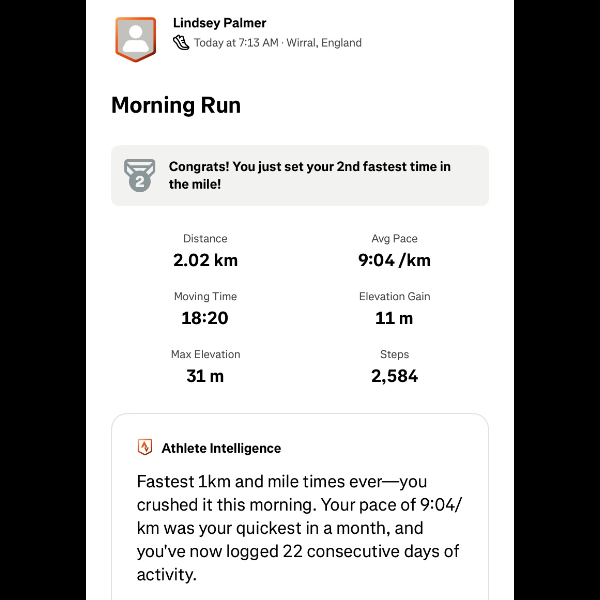Click the Avg Pace label

[x=394, y=239]
